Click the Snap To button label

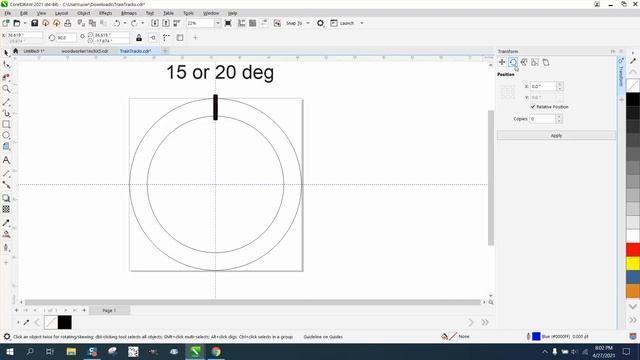tap(294, 23)
